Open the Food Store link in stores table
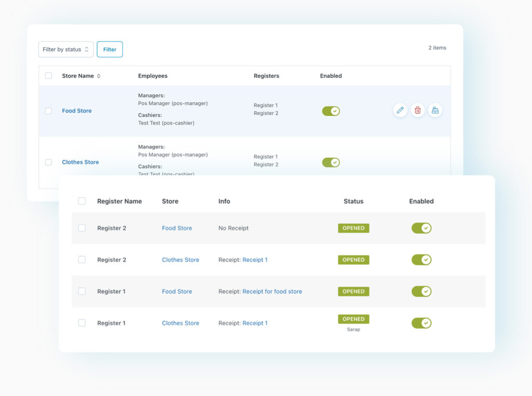Viewport: 532px width, 396px height. (x=77, y=111)
